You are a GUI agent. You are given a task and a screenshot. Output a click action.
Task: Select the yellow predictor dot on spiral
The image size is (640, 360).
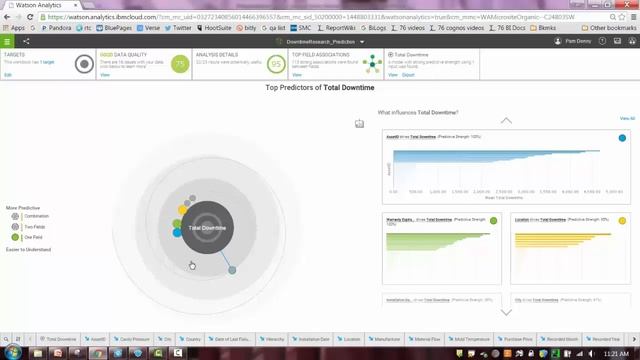(x=182, y=210)
